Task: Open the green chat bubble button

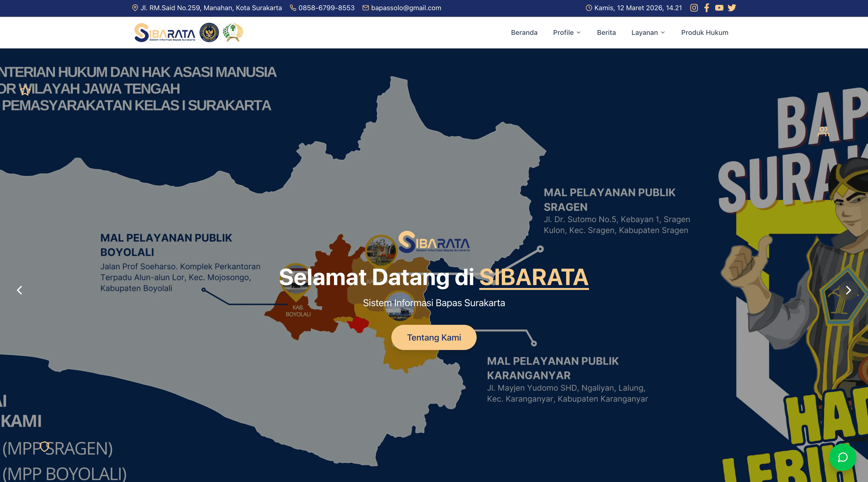Action: (843, 457)
